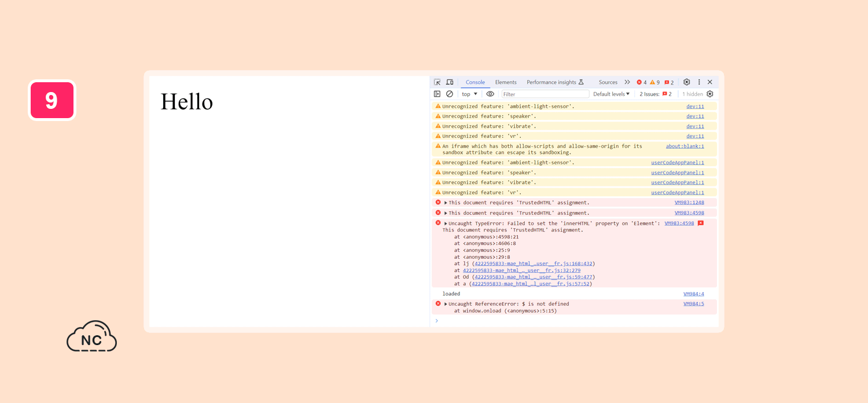Click the 'at window.onload (<anonymous>:5:15)' line
Viewport: 868px width, 403px height.
click(505, 311)
